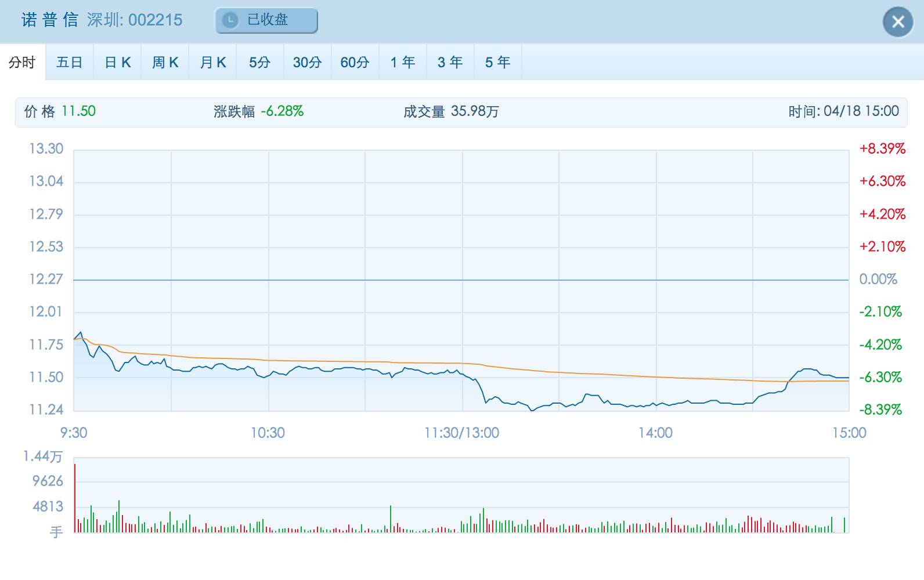The image size is (924, 580).
Task: View the 3年 three-year chart
Action: pos(450,62)
